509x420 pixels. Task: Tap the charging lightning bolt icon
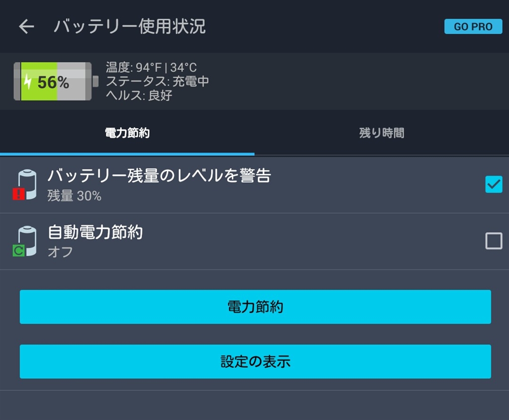click(x=28, y=82)
